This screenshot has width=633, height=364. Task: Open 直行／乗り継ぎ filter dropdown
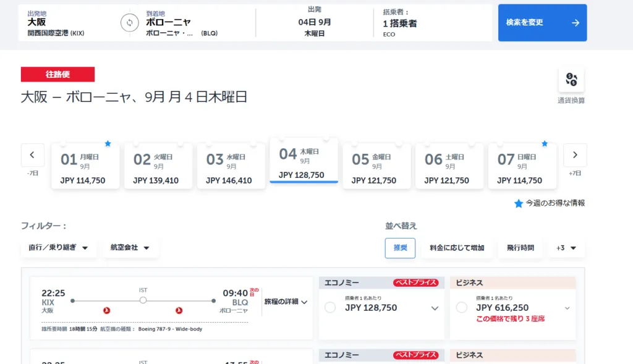(59, 247)
